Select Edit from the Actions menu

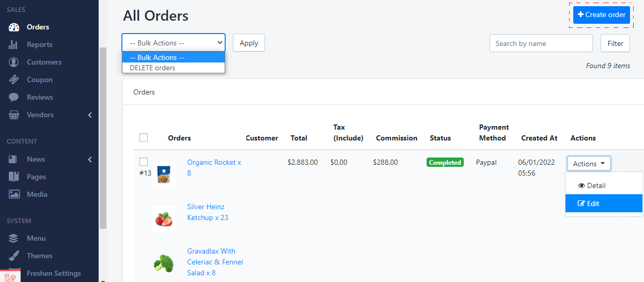[593, 203]
